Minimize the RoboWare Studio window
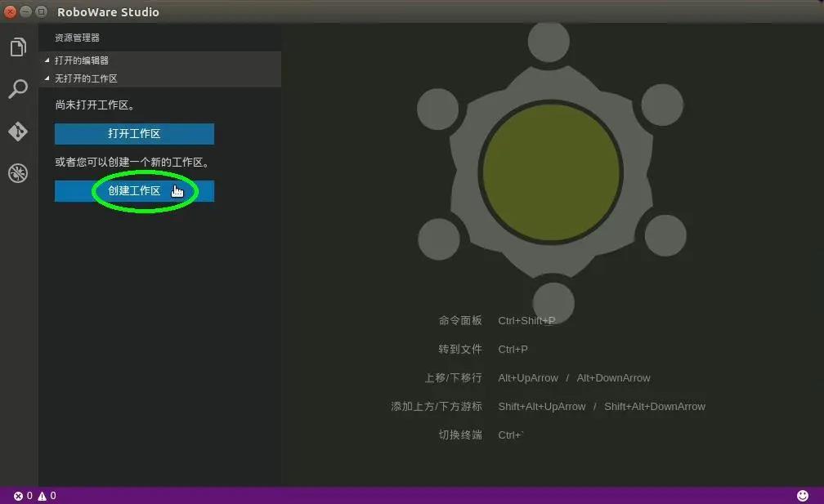This screenshot has width=824, height=504. click(x=26, y=11)
